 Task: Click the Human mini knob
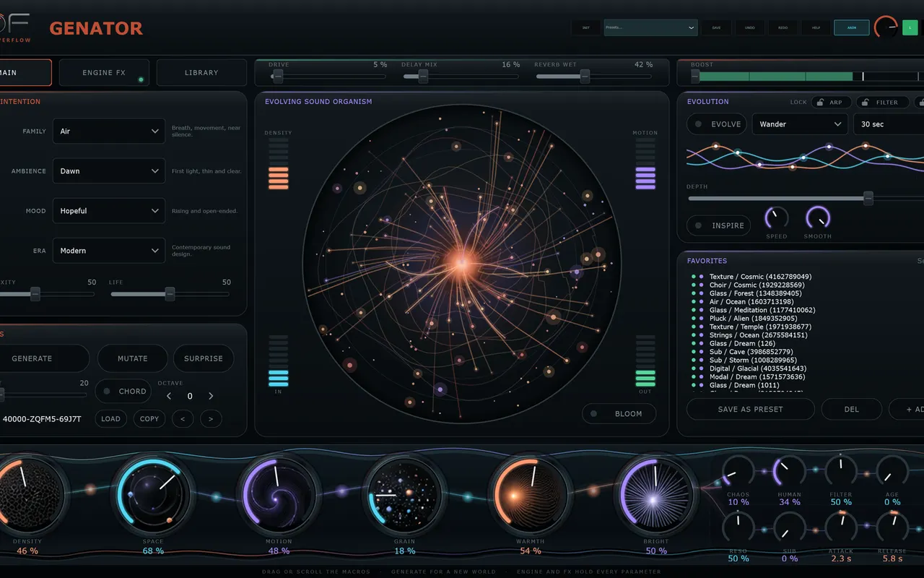[789, 472]
